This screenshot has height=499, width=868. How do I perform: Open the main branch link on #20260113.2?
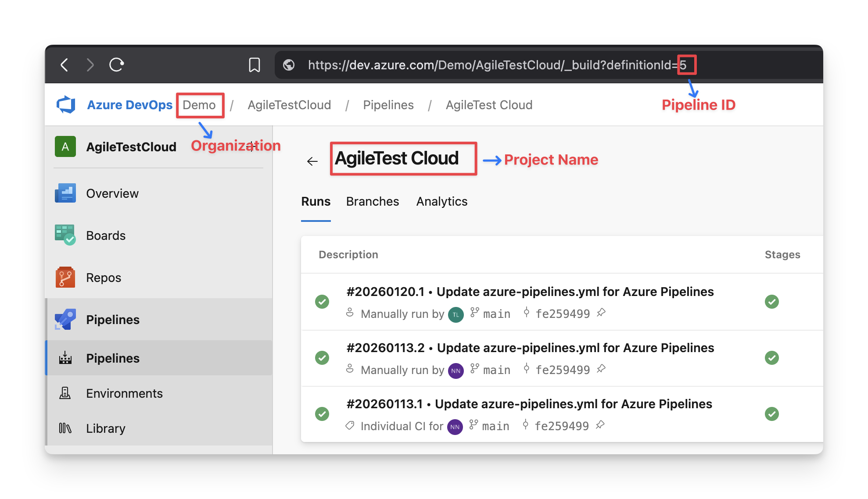click(496, 370)
